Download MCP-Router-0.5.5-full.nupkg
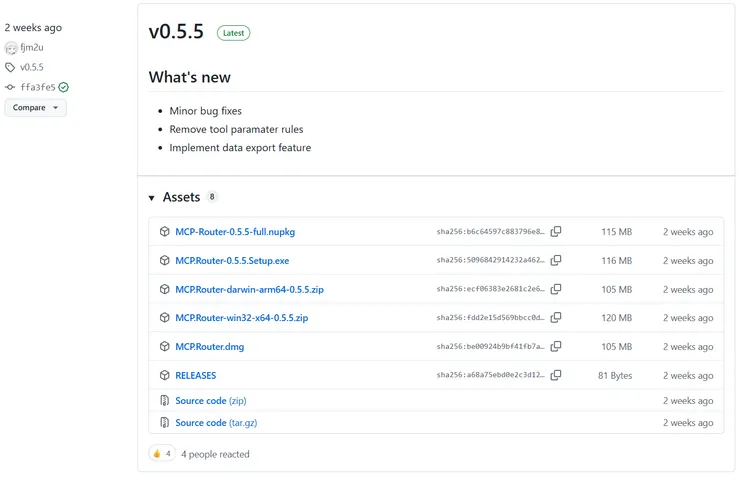The width and height of the screenshot is (740, 477). (235, 232)
